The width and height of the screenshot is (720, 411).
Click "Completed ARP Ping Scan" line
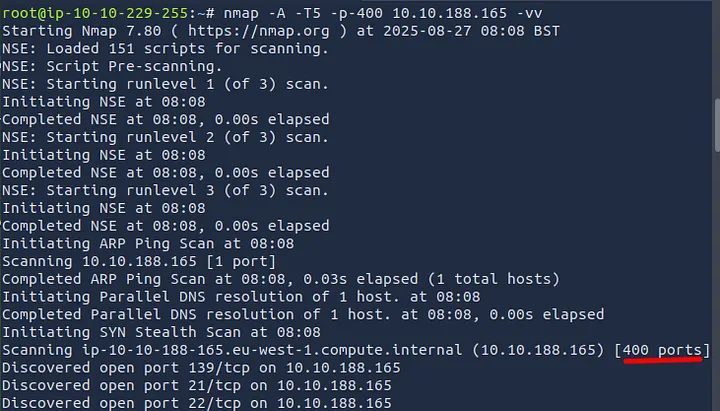tap(280, 279)
